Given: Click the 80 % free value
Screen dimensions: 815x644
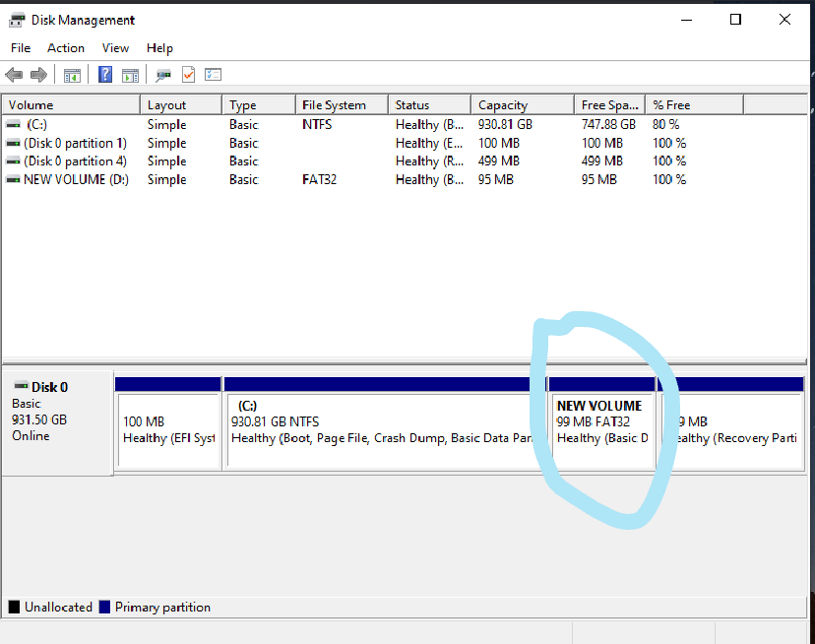Looking at the screenshot, I should tap(665, 125).
